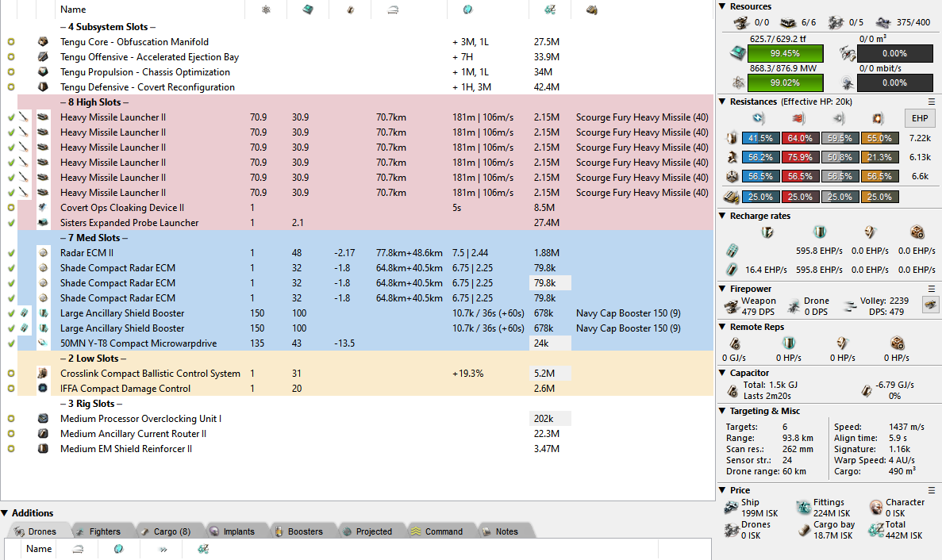Image resolution: width=942 pixels, height=560 pixels.
Task: Toggle Covert Ops Cloaking Device II state
Action: pos(11,208)
